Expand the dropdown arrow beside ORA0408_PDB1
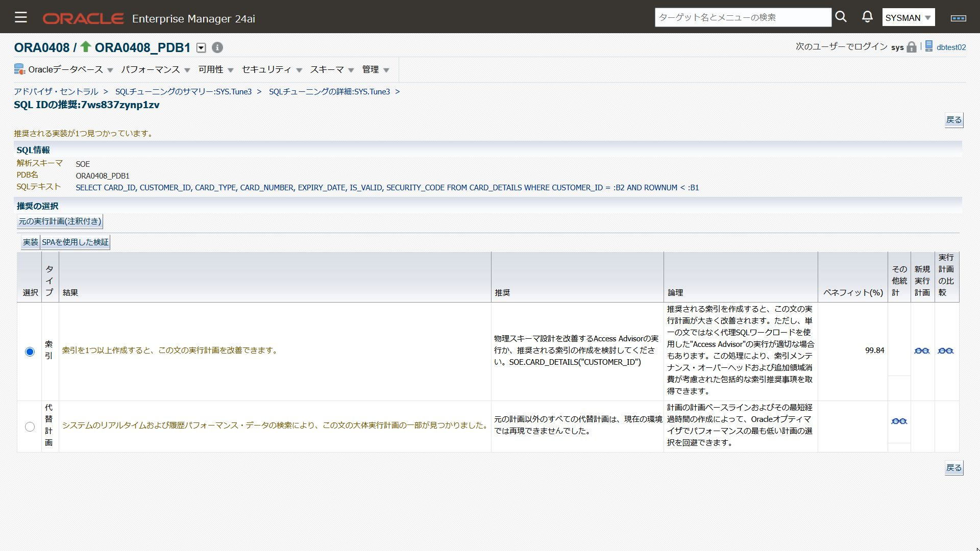 (201, 47)
